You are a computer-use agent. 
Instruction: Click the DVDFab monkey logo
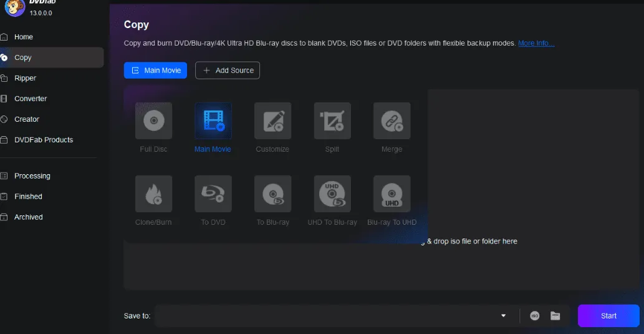tap(14, 7)
